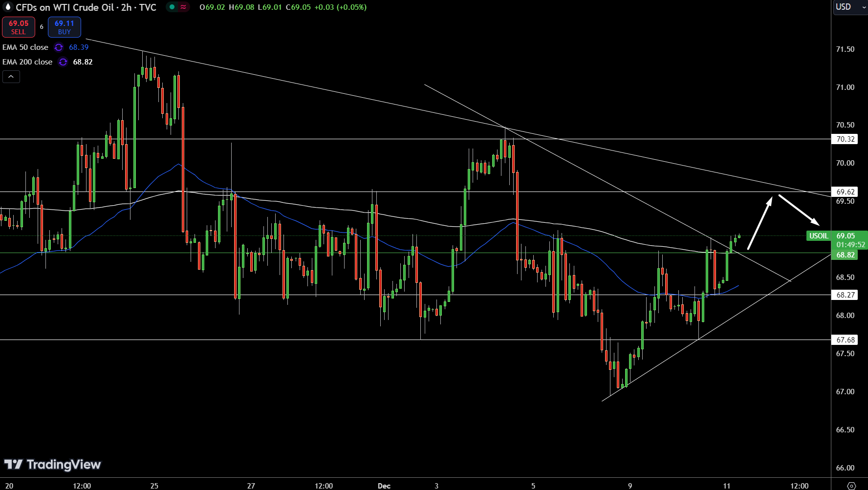Click the USOIL current price label
The height and width of the screenshot is (490, 868).
pyautogui.click(x=818, y=236)
